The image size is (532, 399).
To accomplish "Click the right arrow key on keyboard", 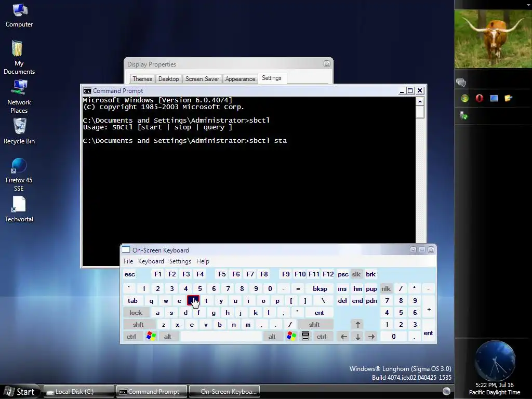I will point(371,336).
